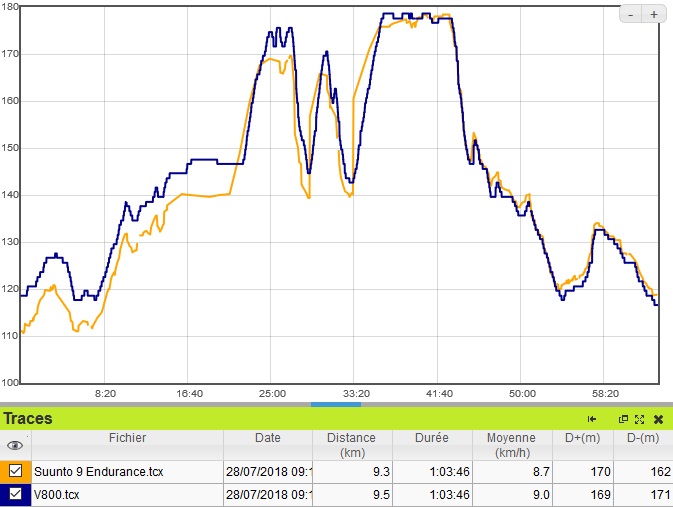This screenshot has height=507, width=673.
Task: Click the fullscreen expand icon in Traces panel
Action: (x=639, y=419)
